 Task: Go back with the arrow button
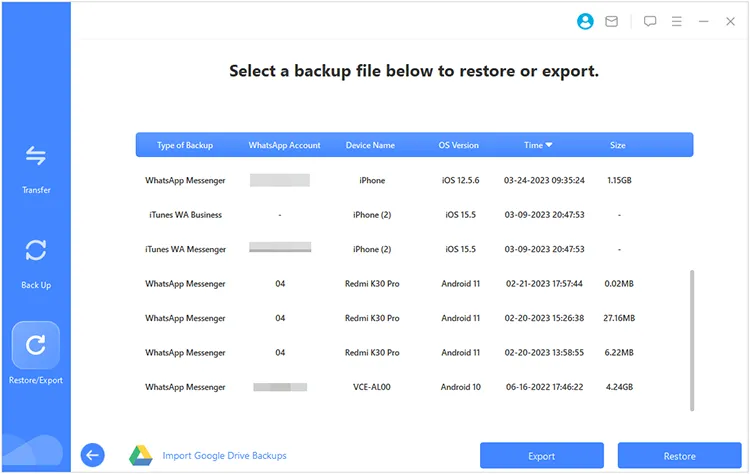92,455
